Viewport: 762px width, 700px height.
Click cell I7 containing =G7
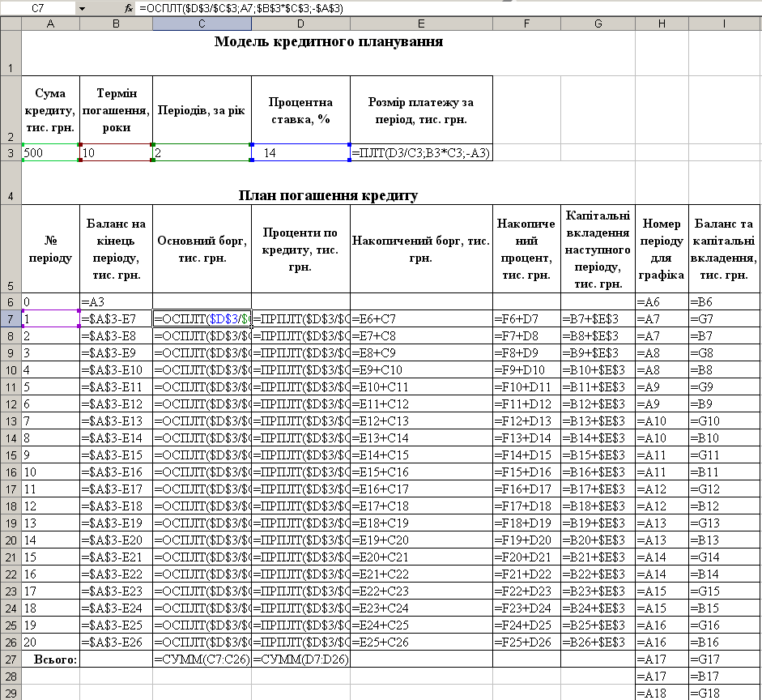(725, 319)
